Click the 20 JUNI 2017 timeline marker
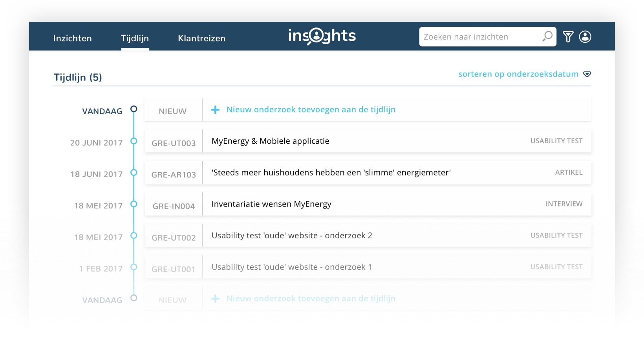This screenshot has width=644, height=358. tap(134, 141)
